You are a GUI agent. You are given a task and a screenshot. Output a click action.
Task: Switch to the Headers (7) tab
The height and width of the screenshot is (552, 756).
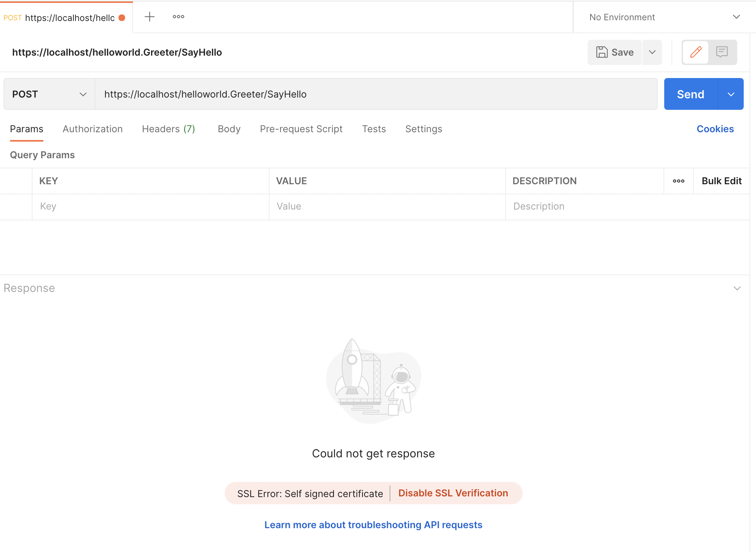click(x=168, y=129)
